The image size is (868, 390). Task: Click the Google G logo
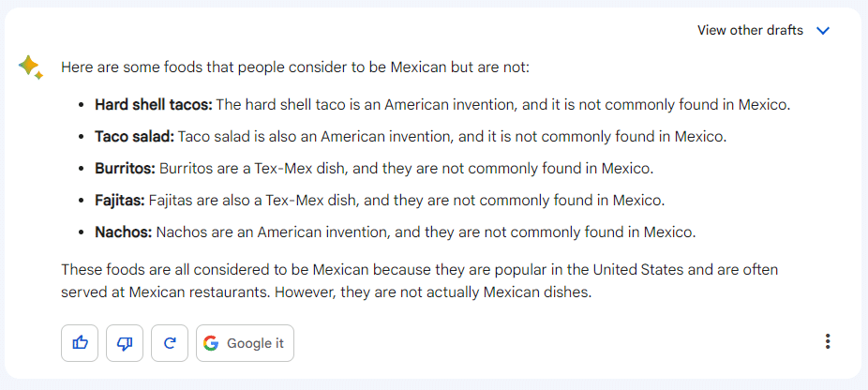pyautogui.click(x=211, y=343)
